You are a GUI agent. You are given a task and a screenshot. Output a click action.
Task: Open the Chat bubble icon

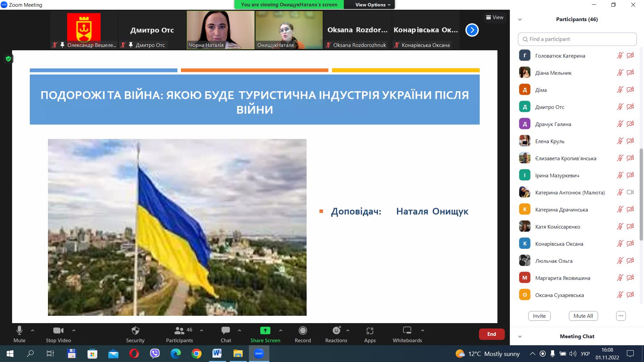[x=225, y=331]
